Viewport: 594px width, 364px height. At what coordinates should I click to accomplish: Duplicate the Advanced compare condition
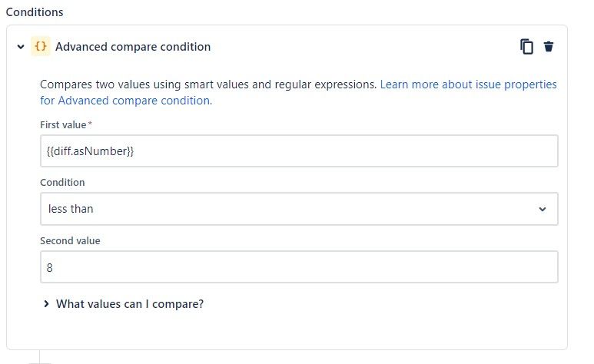pos(526,47)
